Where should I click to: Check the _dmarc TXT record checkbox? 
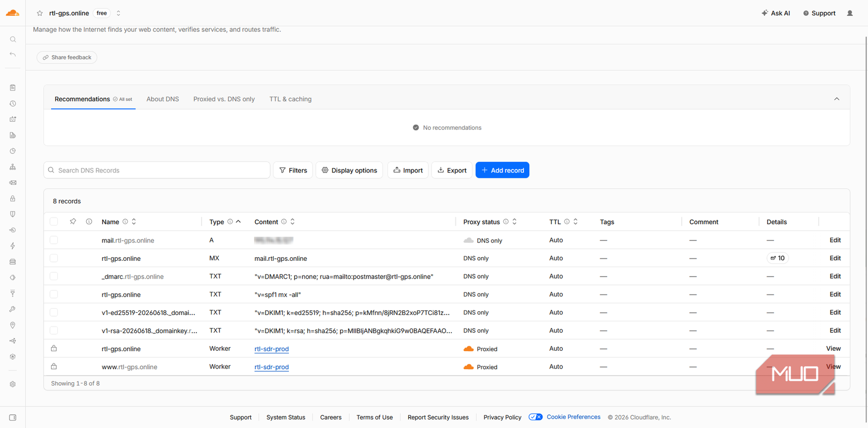pyautogui.click(x=54, y=276)
